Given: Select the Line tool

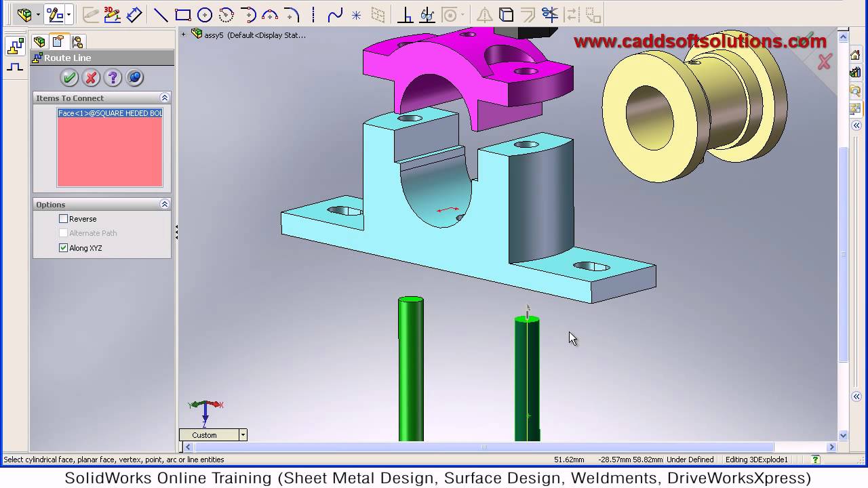Looking at the screenshot, I should (x=161, y=14).
